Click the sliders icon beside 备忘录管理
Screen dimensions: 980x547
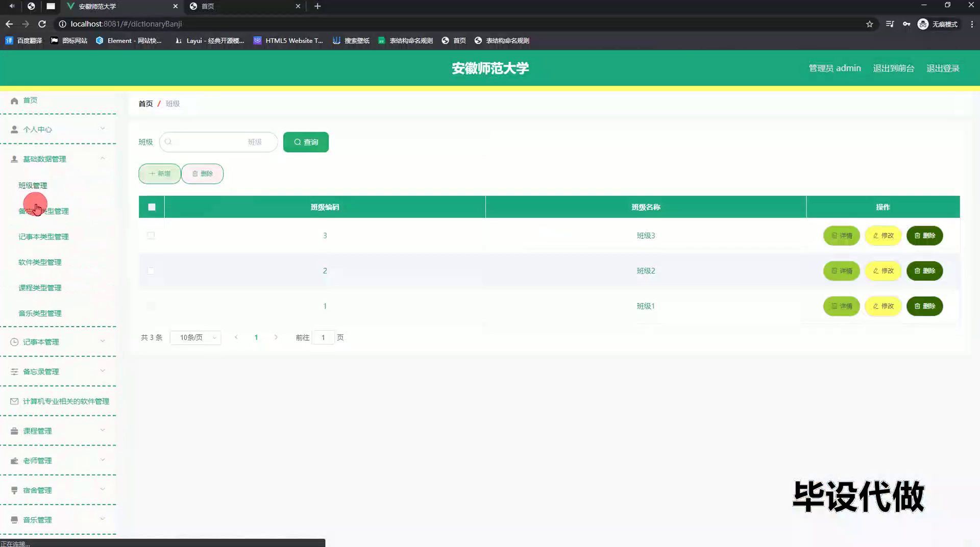14,371
